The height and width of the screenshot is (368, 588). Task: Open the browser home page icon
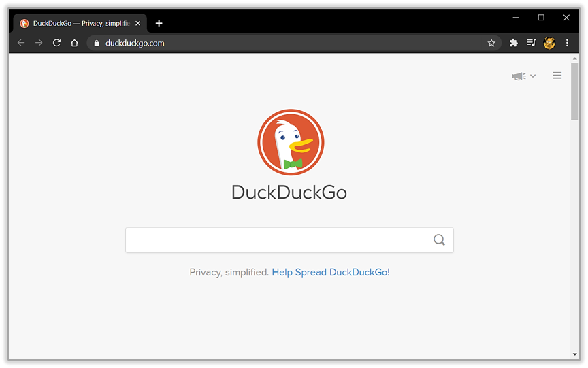pyautogui.click(x=74, y=43)
